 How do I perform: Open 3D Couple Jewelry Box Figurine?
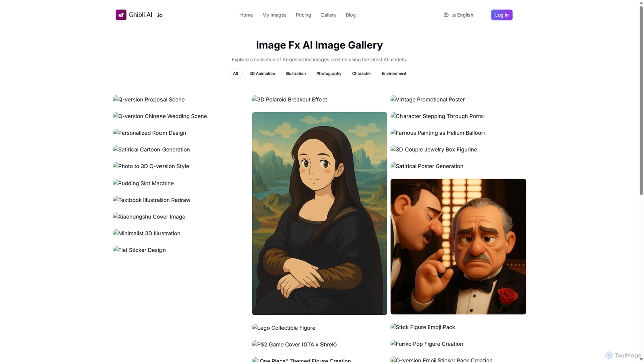click(434, 150)
